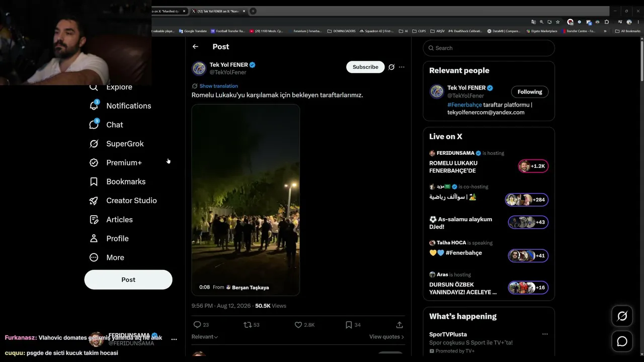Click the 50.5K Views count
Viewport: 644px width, 362px height.
(271, 306)
